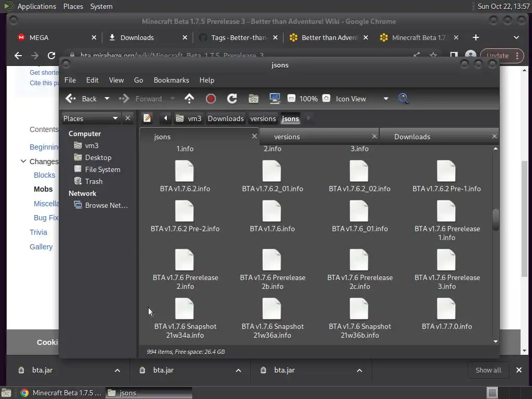Stop loading with the red stop icon
This screenshot has height=399, width=532.
tap(211, 99)
